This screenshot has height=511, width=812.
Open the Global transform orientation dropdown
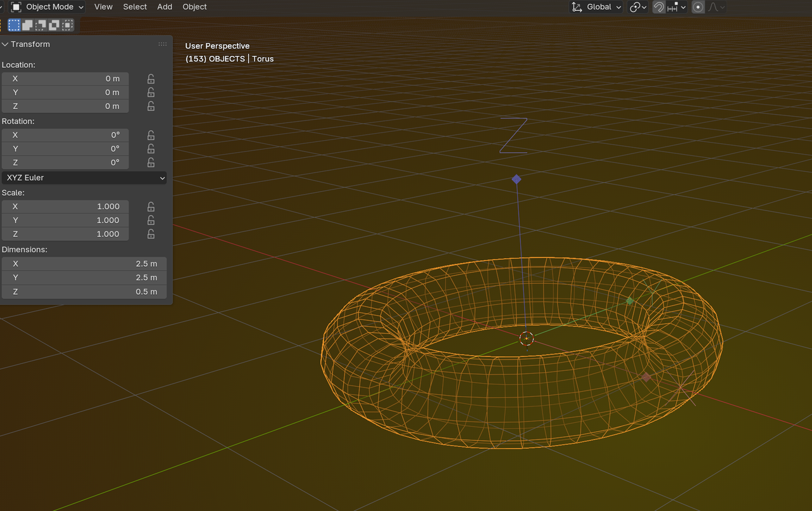pos(598,7)
